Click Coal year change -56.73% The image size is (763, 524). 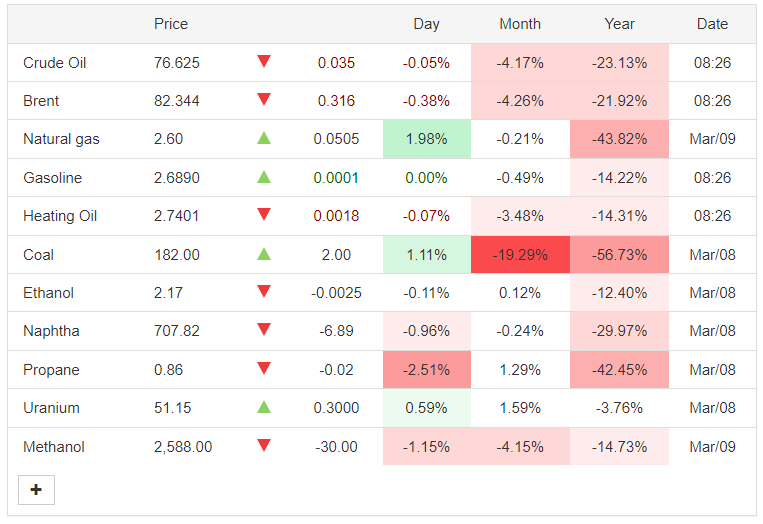tap(619, 254)
